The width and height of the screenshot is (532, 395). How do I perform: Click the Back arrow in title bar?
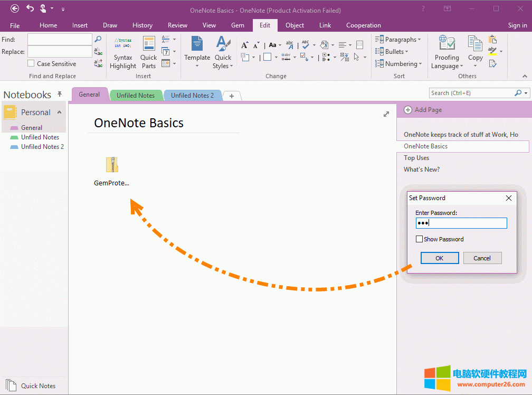point(15,9)
